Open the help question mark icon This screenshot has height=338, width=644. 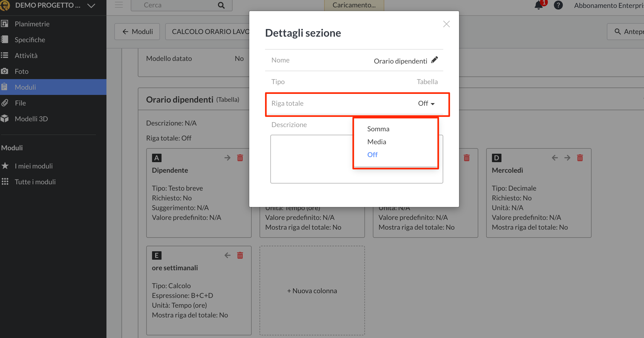(558, 5)
